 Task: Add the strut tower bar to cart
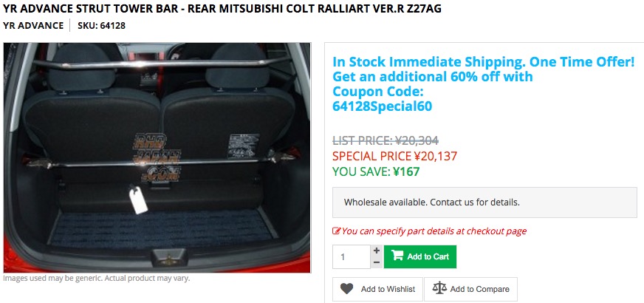(x=420, y=256)
